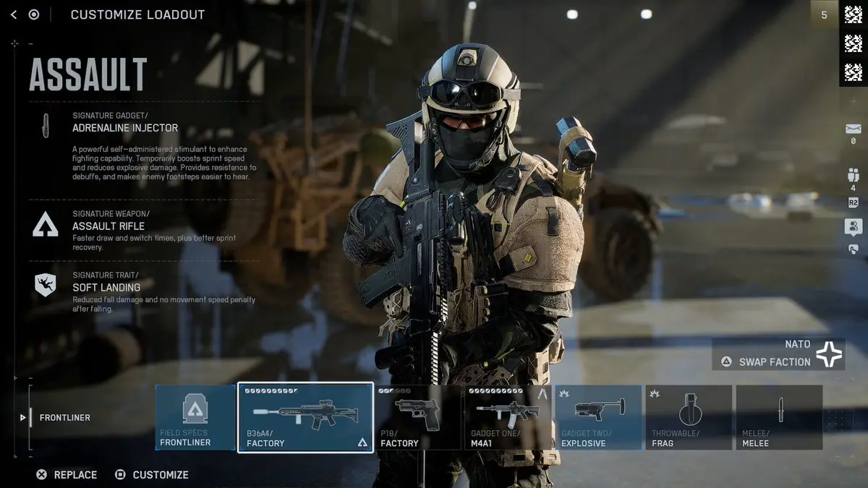Select the P18 Factory sidearm tile
The height and width of the screenshot is (488, 868).
coord(418,417)
